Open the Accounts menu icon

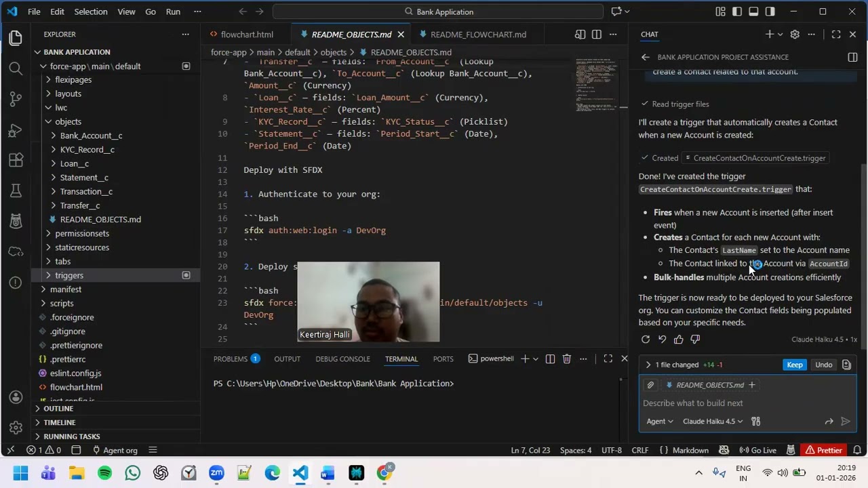tap(16, 397)
